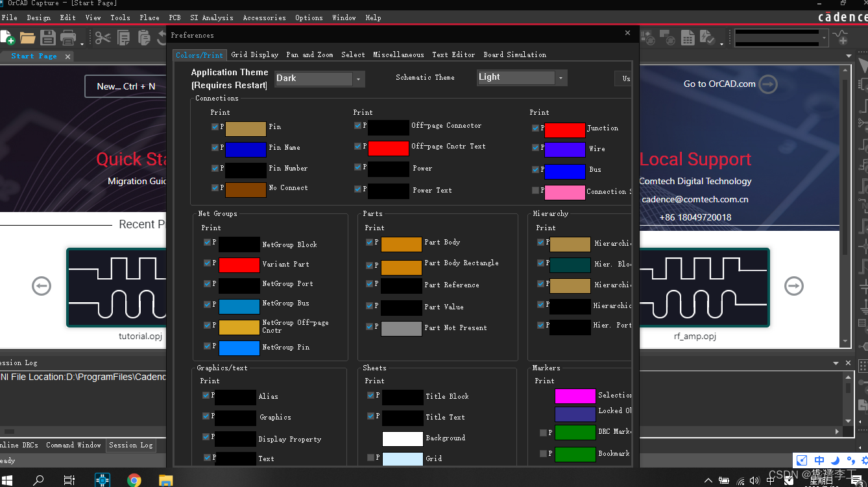Enable print checkbox for Grid
868x487 pixels.
[x=370, y=458]
